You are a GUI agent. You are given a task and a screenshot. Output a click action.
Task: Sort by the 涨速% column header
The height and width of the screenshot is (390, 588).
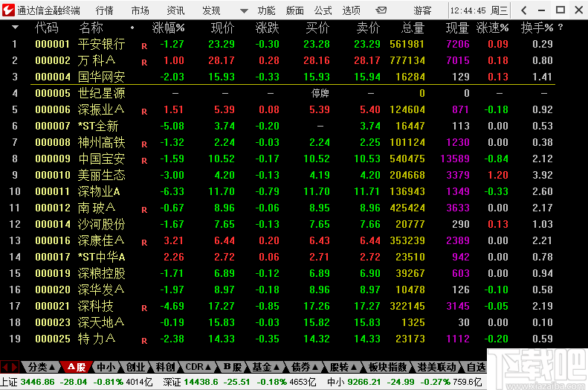492,28
